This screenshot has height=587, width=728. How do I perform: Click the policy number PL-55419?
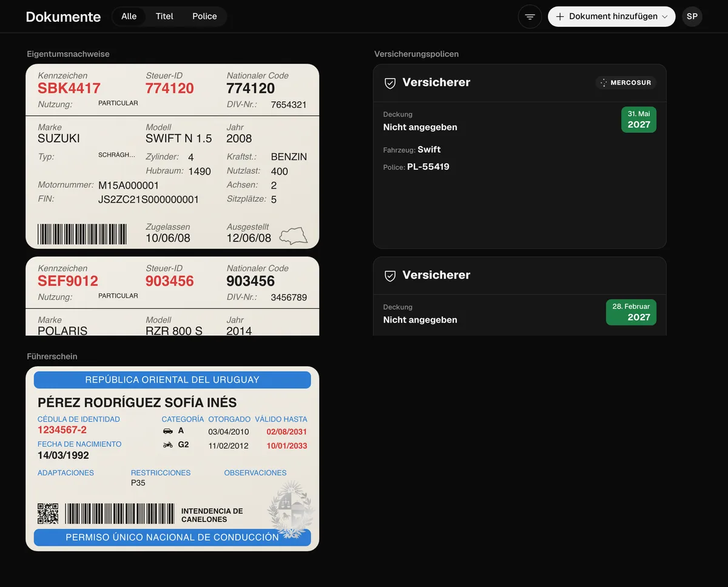[428, 167]
